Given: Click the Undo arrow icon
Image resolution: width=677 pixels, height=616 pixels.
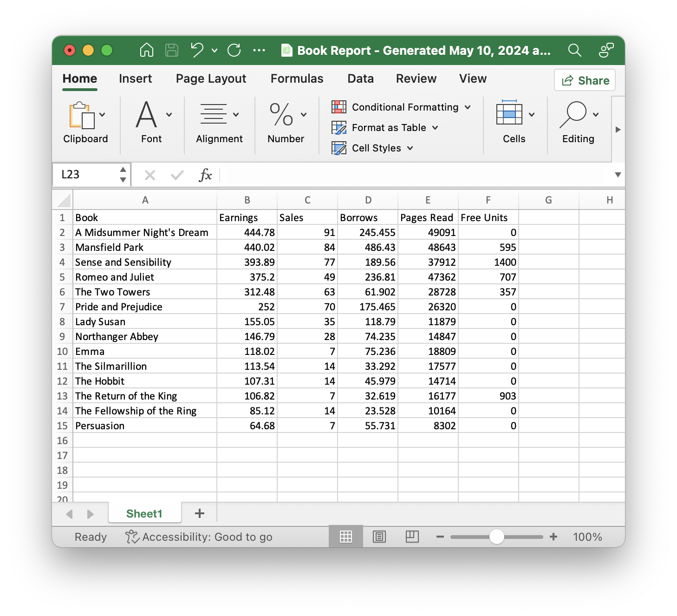Looking at the screenshot, I should click(197, 50).
